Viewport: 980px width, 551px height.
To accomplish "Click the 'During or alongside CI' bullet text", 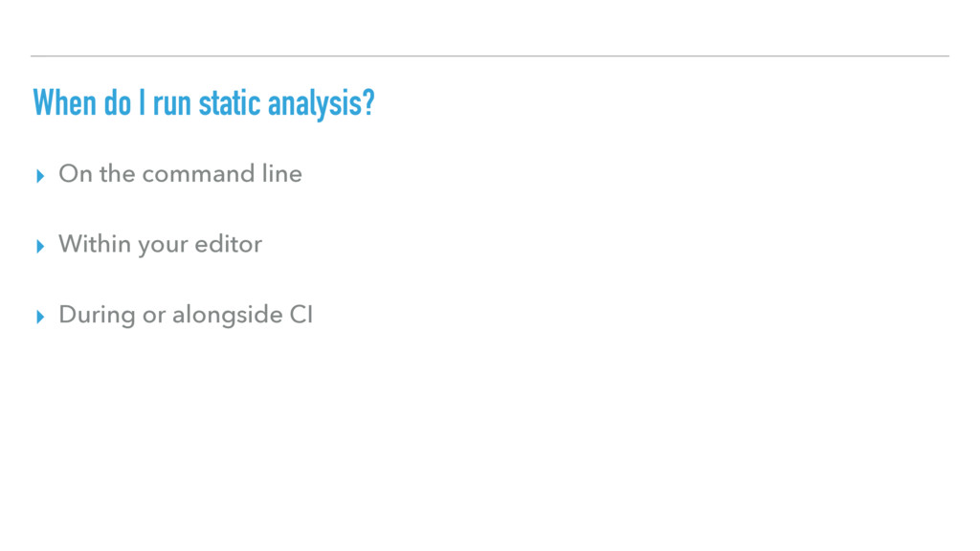I will (x=186, y=316).
